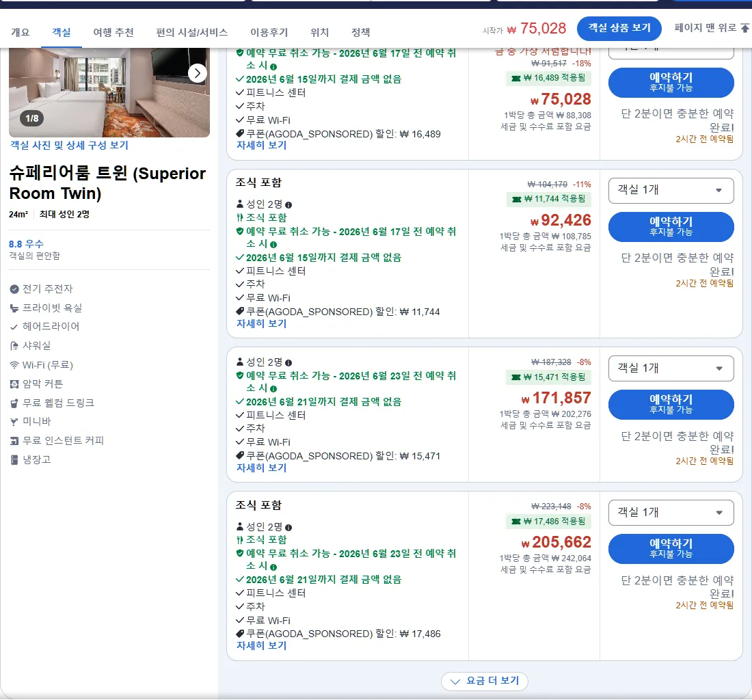The width and height of the screenshot is (752, 700).
Task: Click the 미니바 cocktail icon
Action: [14, 422]
